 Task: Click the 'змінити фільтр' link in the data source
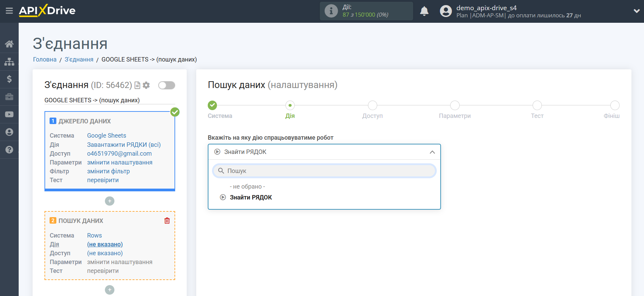pos(108,171)
